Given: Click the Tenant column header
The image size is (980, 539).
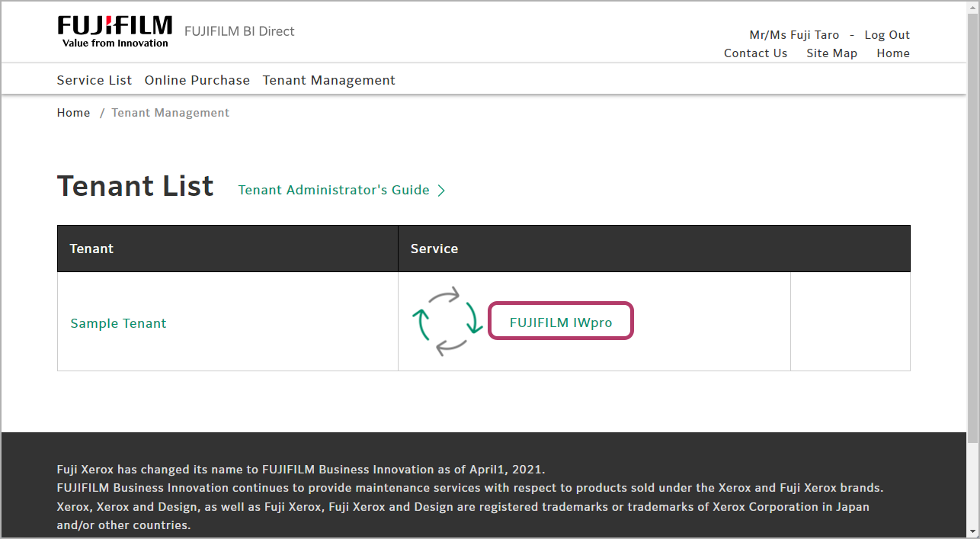Looking at the screenshot, I should (x=91, y=249).
